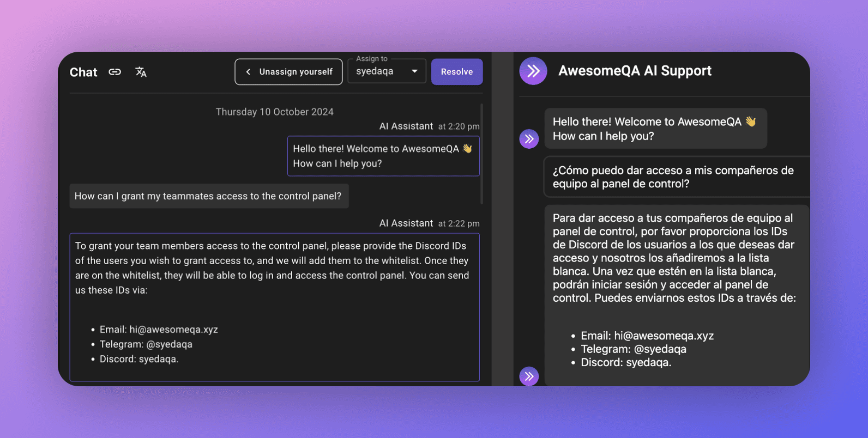Click the chat panel vertical scrollbar
Image resolution: width=868 pixels, height=438 pixels.
pos(481,154)
